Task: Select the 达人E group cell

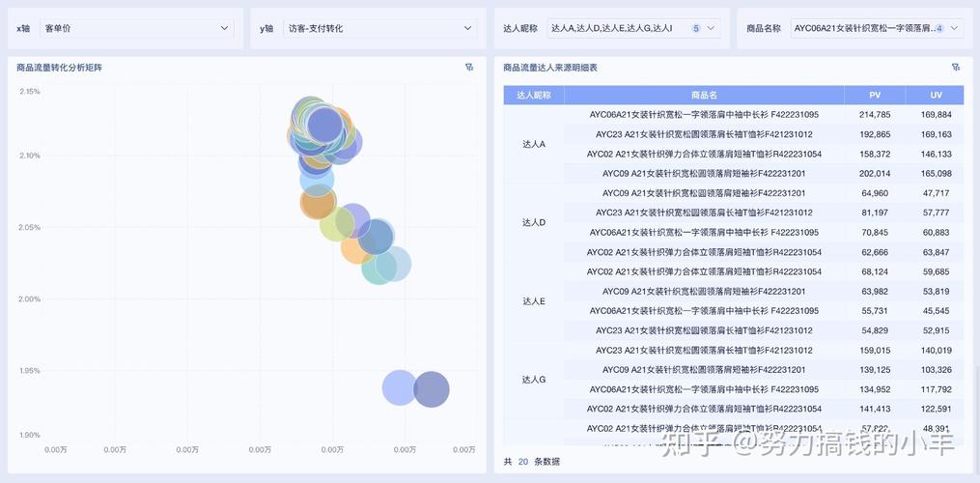Action: pos(534,301)
